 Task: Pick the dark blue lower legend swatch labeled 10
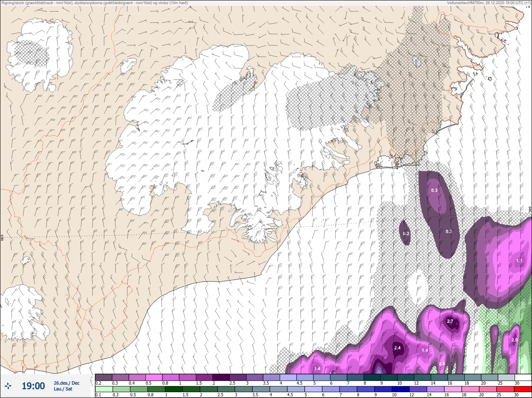(400, 389)
